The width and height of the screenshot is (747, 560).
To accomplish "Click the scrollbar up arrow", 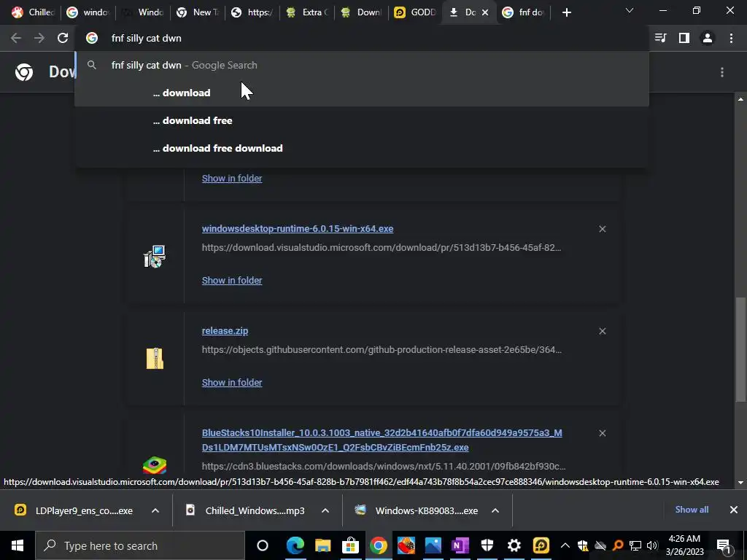I will [x=740, y=99].
